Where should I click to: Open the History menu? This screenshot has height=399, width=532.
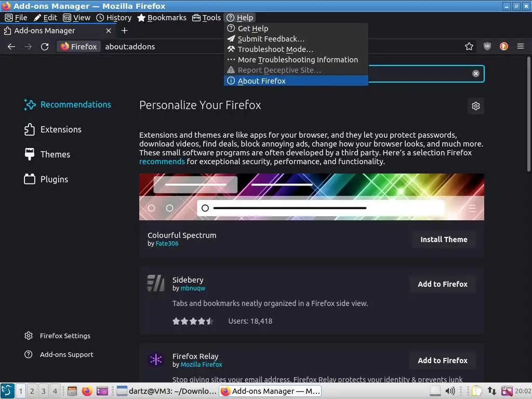[x=114, y=18]
